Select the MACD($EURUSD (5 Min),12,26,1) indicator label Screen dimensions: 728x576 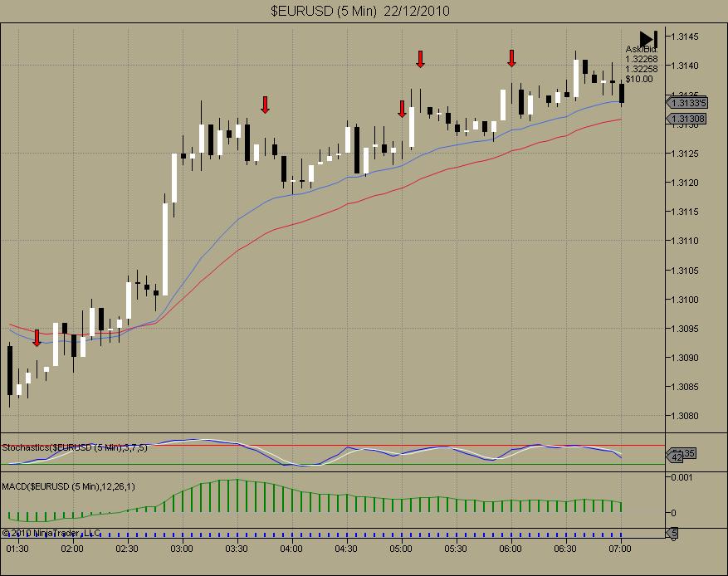(x=69, y=487)
